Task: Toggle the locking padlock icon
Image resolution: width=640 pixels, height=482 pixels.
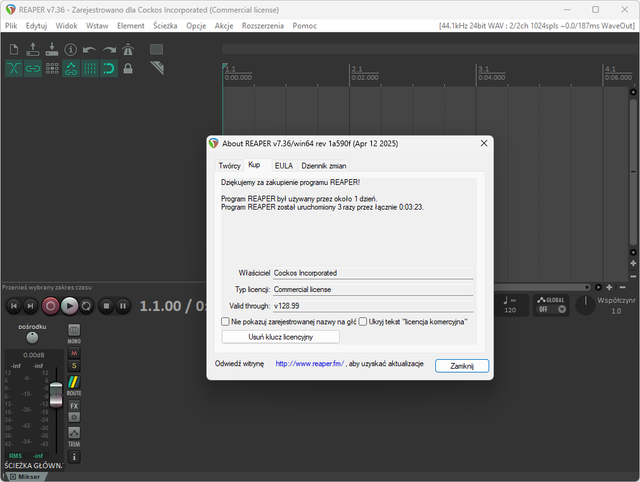Action: pos(128,68)
